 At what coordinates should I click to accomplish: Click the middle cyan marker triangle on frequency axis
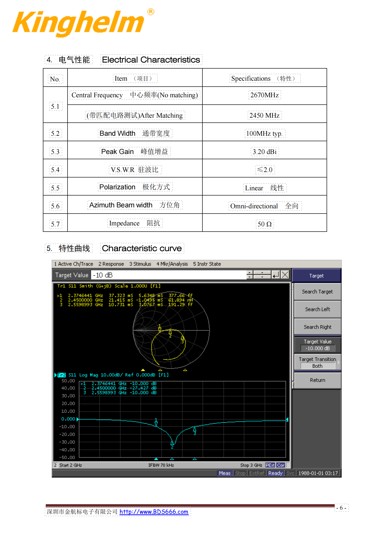(x=172, y=459)
